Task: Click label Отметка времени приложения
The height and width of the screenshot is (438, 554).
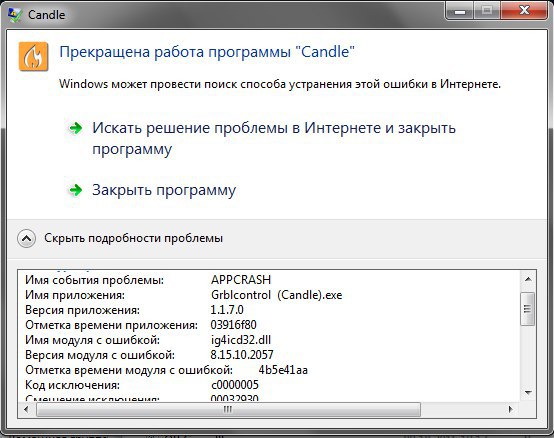Action: click(112, 325)
